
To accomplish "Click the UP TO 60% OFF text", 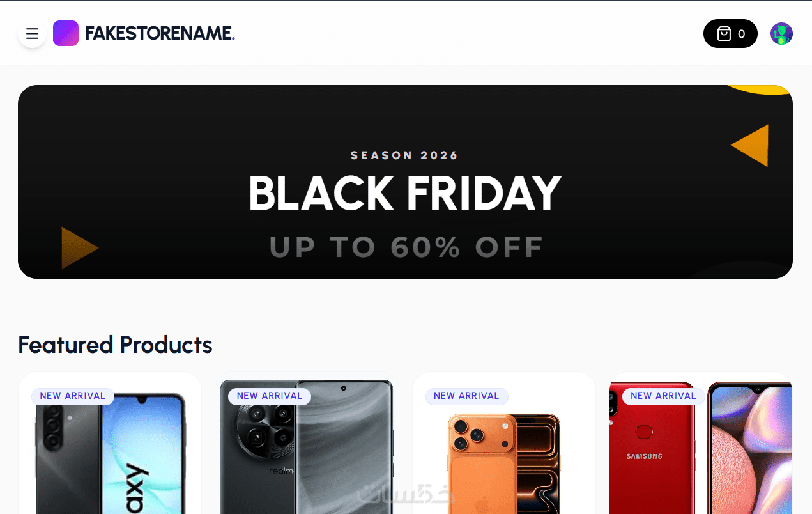I will [x=406, y=247].
